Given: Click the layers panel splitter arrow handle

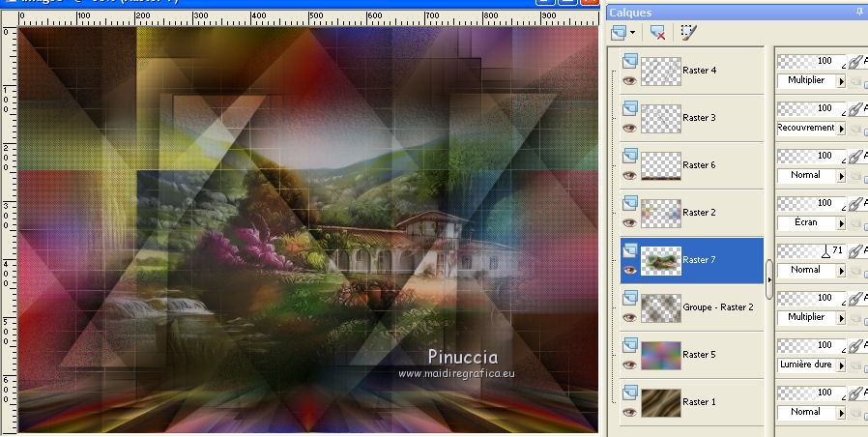Looking at the screenshot, I should pos(768,279).
